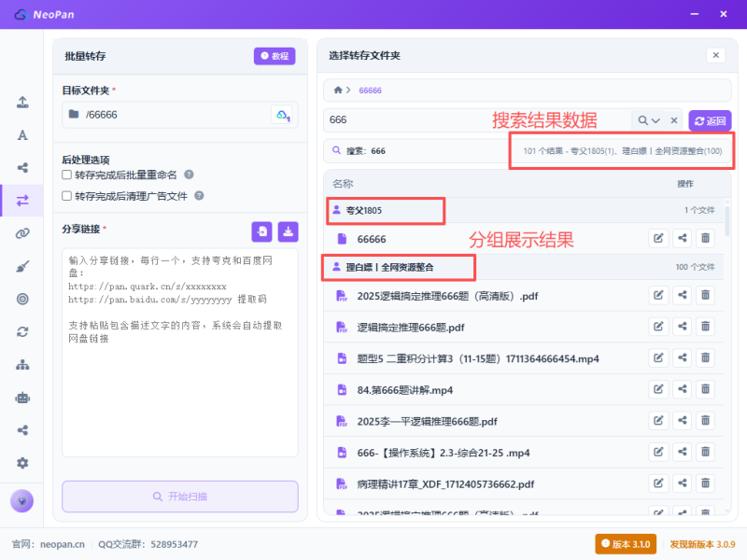Go to the home breadcrumb icon
The width and height of the screenshot is (747, 560).
[x=337, y=91]
